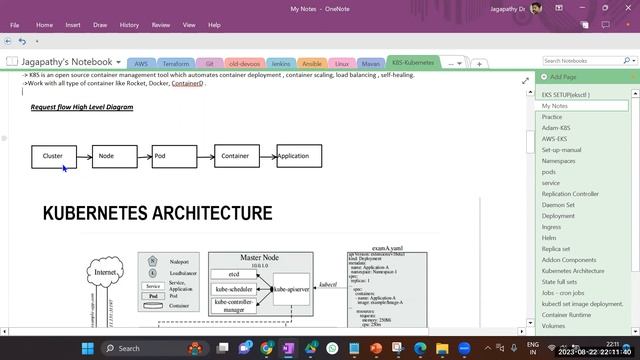Select the Ansible section tab
640x360 pixels.
pyautogui.click(x=312, y=64)
